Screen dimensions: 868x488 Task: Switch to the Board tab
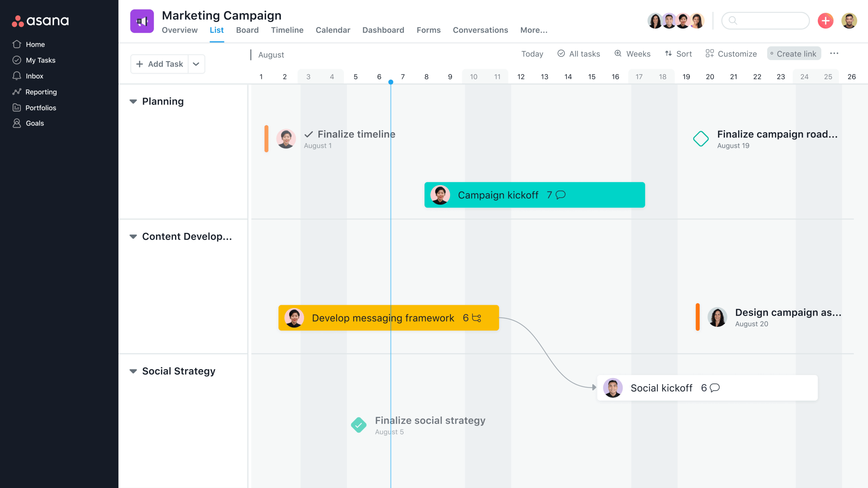pos(247,30)
